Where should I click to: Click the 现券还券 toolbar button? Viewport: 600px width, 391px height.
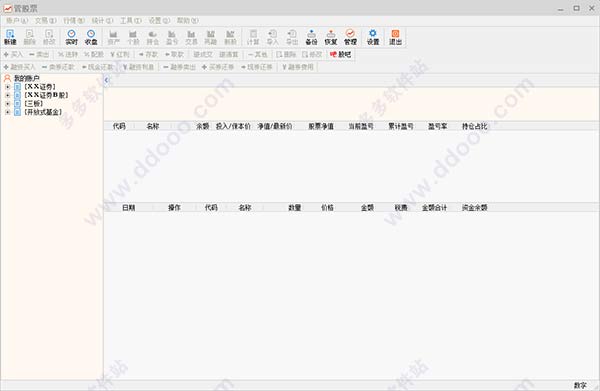point(256,67)
